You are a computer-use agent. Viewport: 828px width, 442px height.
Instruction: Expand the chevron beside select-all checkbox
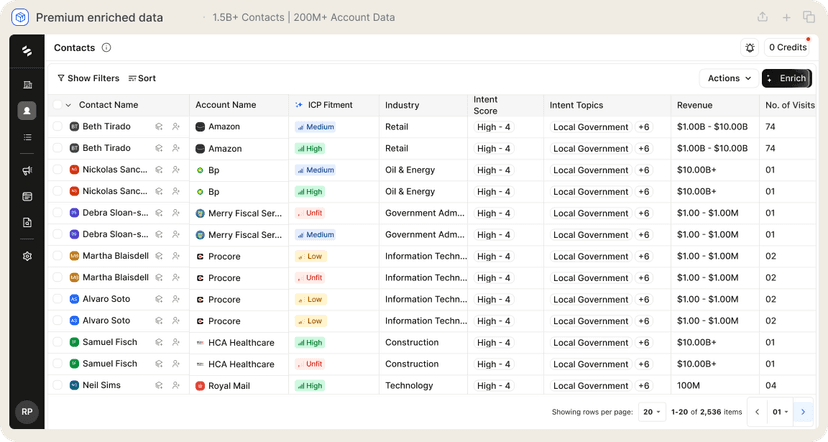click(x=68, y=105)
